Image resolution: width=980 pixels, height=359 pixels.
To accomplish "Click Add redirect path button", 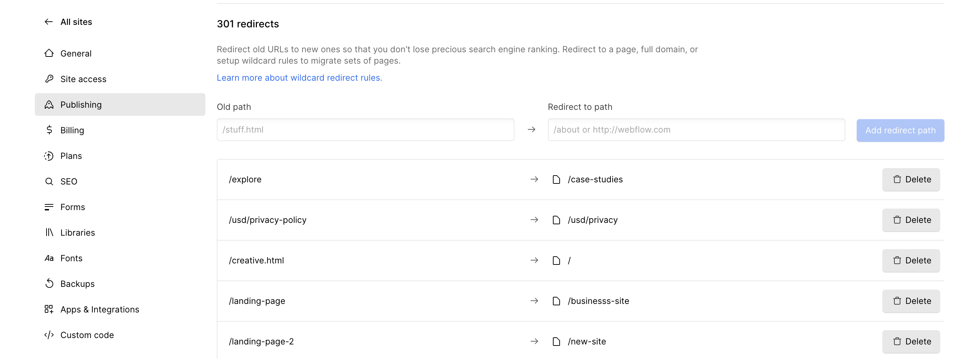I will click(900, 130).
